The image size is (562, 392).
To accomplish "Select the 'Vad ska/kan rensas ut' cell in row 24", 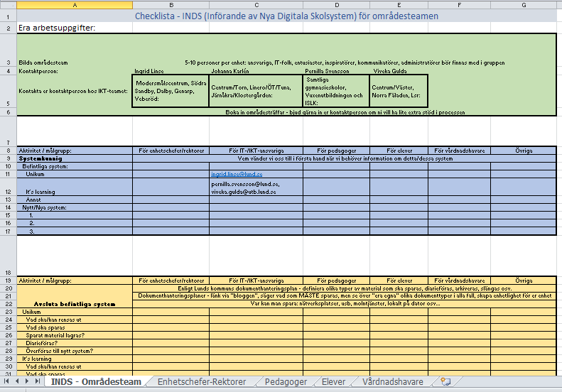I will click(x=75, y=320).
